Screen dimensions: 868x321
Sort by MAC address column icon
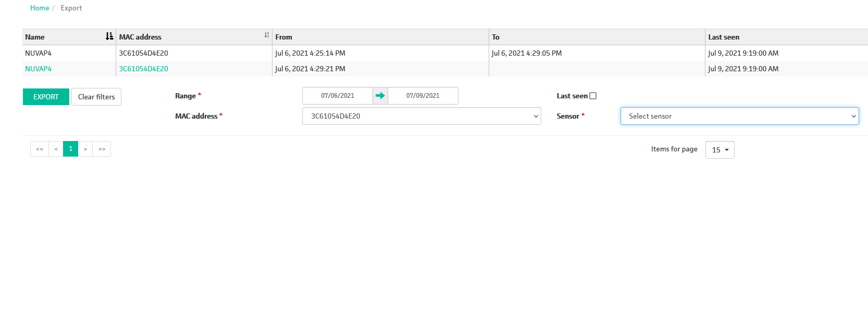pos(267,35)
